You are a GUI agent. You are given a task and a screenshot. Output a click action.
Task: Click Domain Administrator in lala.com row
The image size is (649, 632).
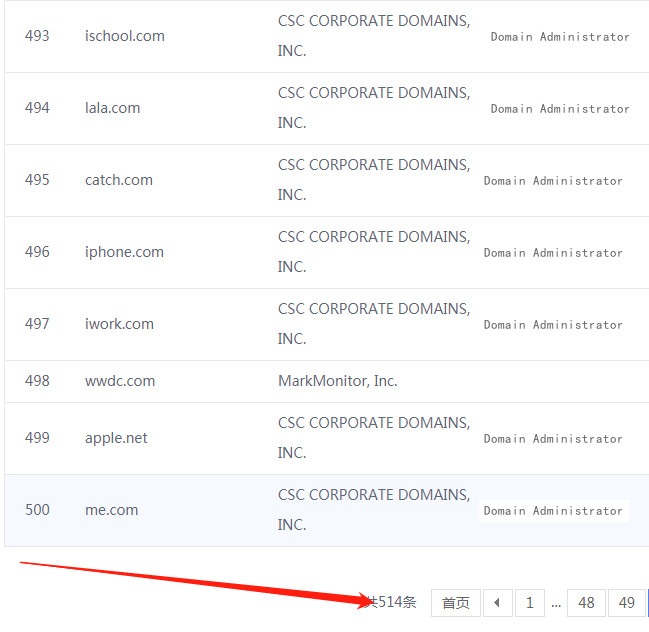(560, 109)
